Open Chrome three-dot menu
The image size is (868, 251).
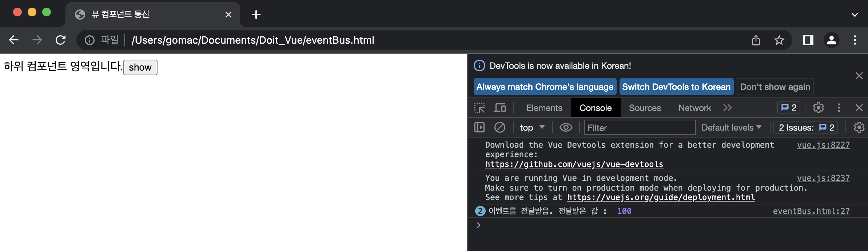click(x=855, y=40)
